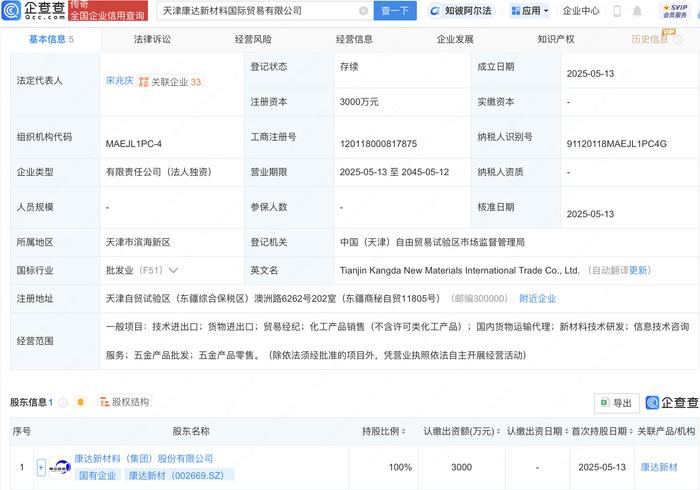This screenshot has width=700, height=490.
Task: Switch to the 经营风险 tab
Action: tap(253, 39)
